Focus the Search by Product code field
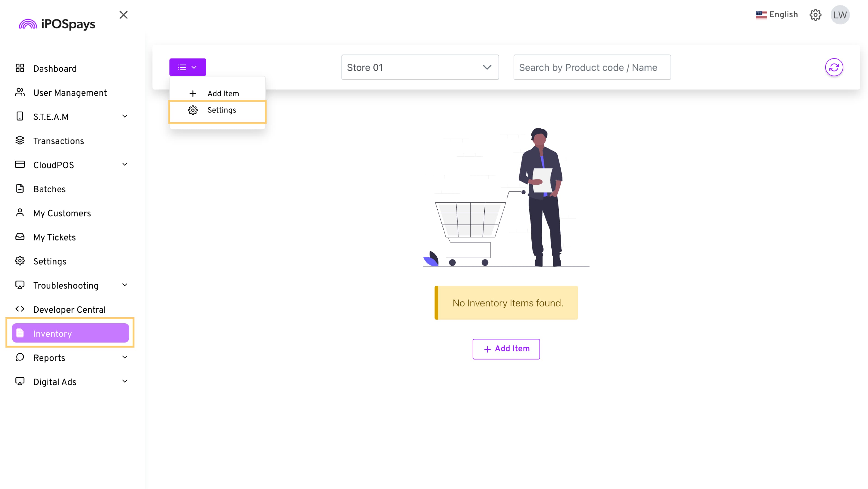The width and height of the screenshot is (868, 489). 592,67
